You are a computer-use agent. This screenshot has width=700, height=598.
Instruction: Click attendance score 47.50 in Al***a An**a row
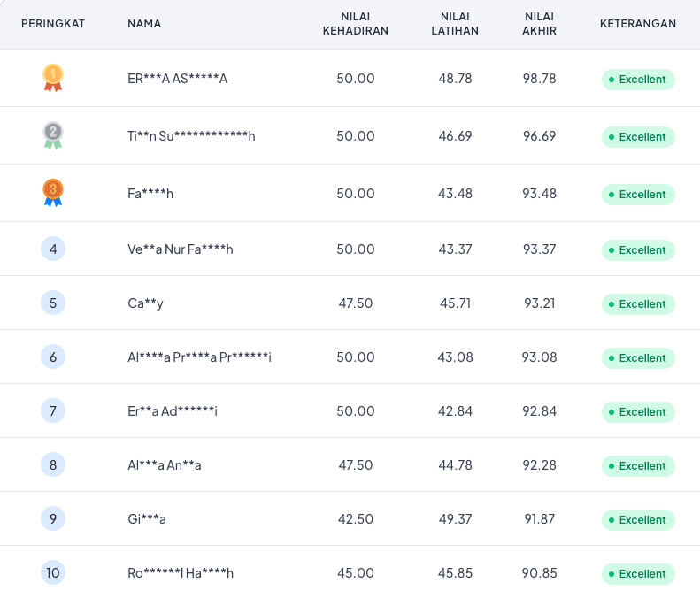356,465
